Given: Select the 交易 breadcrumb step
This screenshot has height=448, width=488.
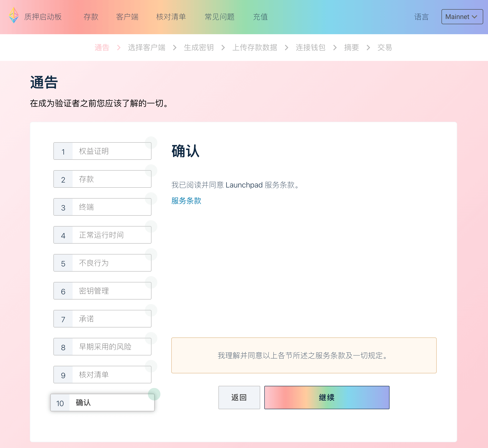Looking at the screenshot, I should point(385,47).
